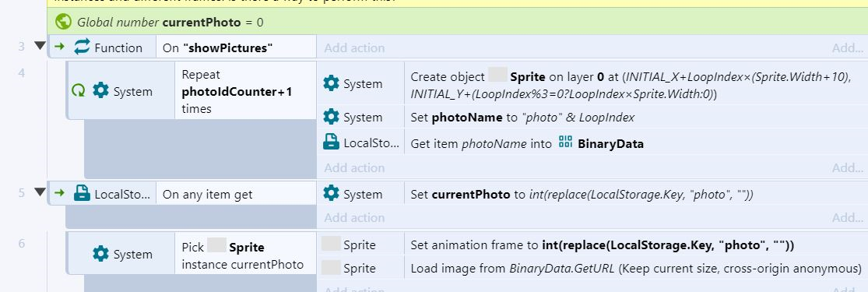
Task: Collapse event 5 using its triangle
Action: 39,192
